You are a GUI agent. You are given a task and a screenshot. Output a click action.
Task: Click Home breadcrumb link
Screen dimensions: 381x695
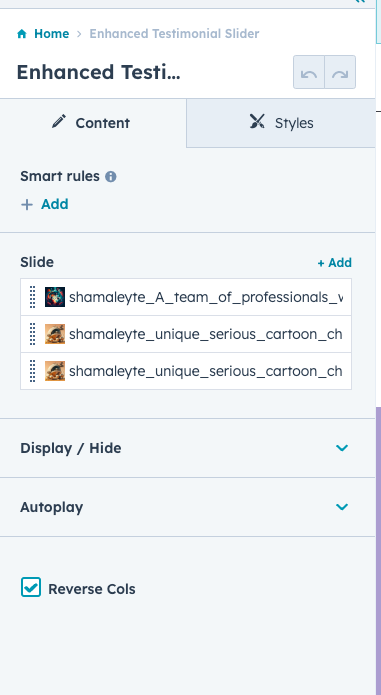click(51, 34)
